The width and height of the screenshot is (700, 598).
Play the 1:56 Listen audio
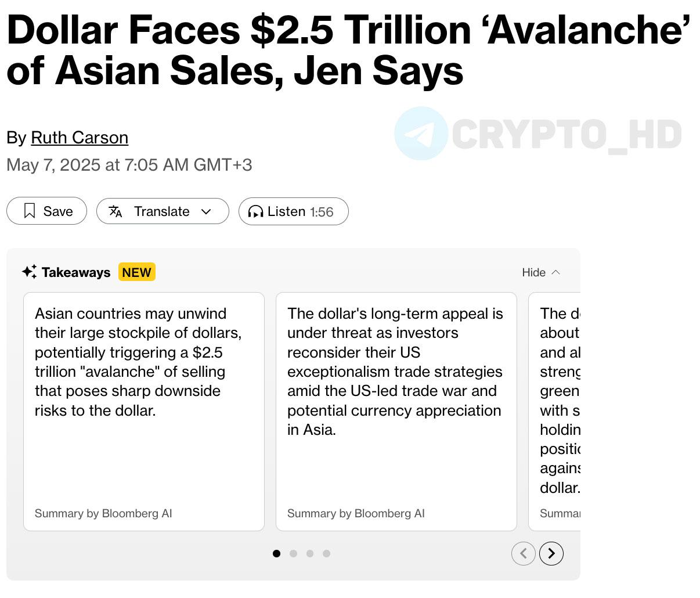click(294, 211)
